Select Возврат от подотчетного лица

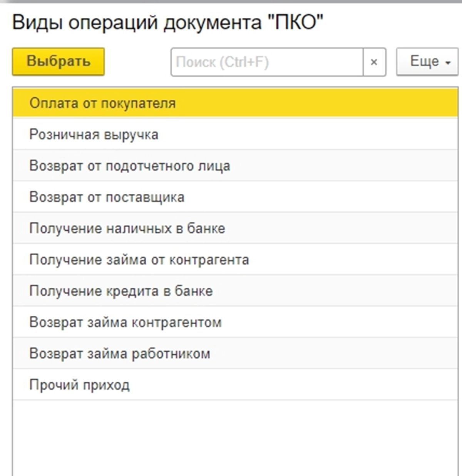coord(130,166)
